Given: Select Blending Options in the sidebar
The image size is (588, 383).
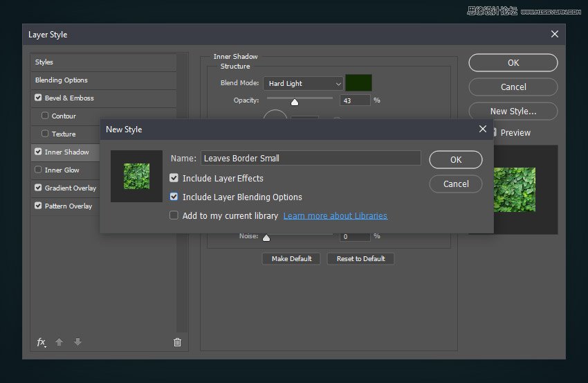Looking at the screenshot, I should click(62, 80).
